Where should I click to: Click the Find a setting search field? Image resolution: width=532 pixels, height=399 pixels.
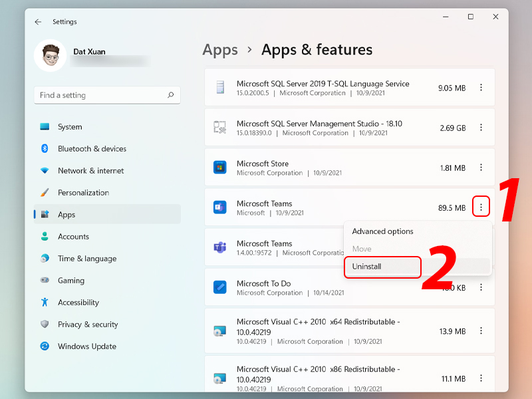(106, 95)
